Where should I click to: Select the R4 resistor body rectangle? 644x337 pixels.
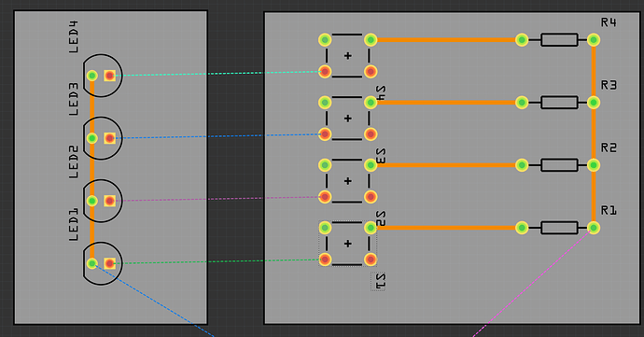(559, 40)
